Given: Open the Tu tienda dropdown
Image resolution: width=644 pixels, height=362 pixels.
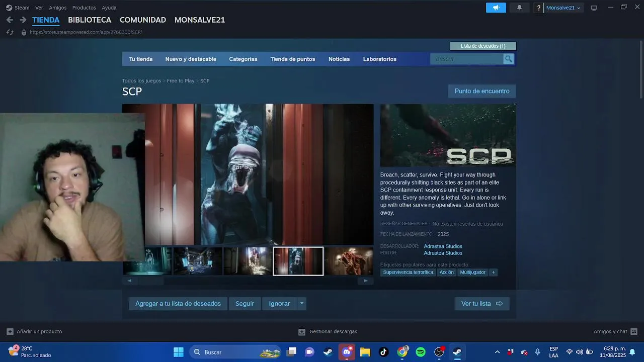Looking at the screenshot, I should tap(141, 59).
